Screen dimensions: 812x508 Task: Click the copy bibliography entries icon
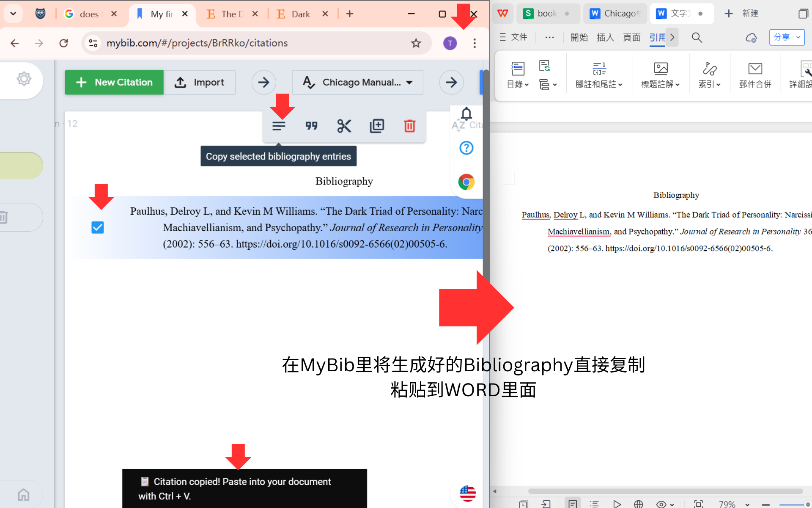coord(279,126)
